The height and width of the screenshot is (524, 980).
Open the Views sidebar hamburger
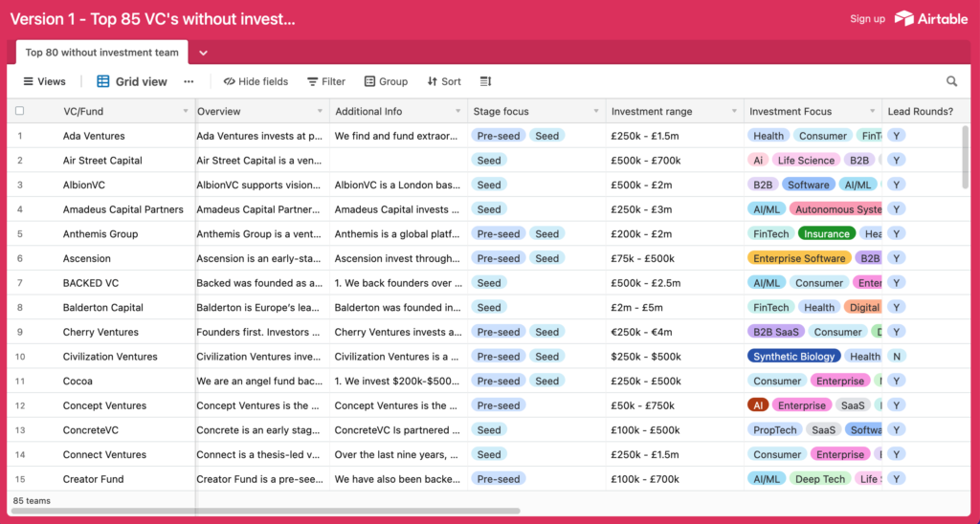tap(28, 82)
